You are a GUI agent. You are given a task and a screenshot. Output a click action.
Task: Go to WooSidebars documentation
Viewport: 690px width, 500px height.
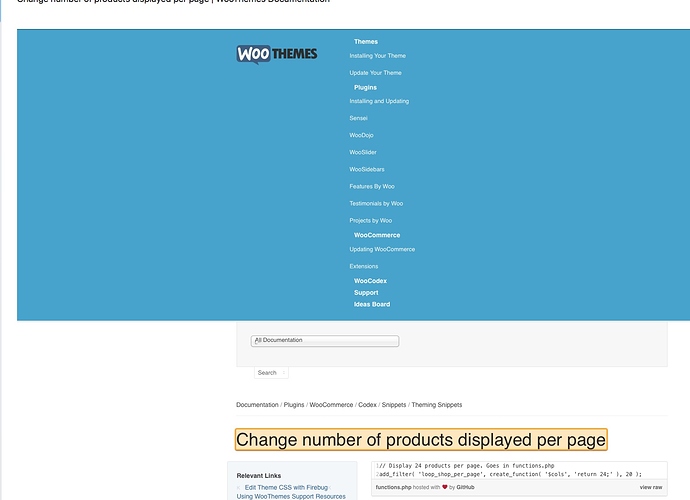(367, 169)
